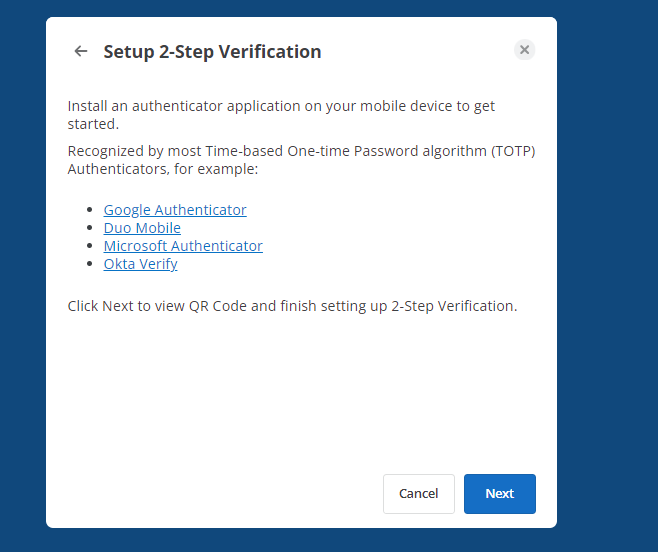Click the bullet point beside Duo Mobile

point(89,228)
